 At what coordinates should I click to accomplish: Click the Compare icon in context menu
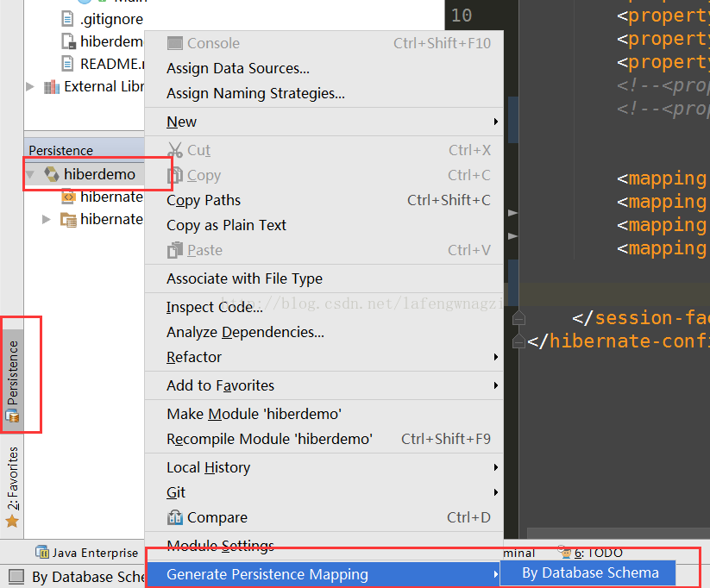[175, 517]
